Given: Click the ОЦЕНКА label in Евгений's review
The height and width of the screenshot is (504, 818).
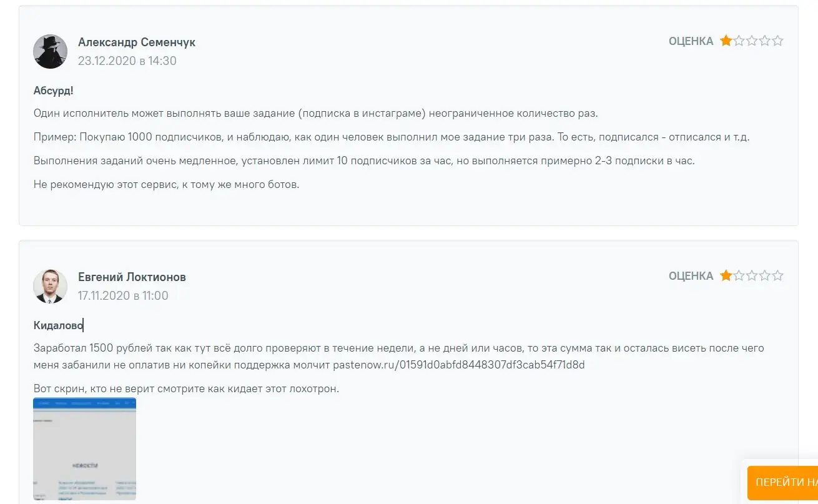Looking at the screenshot, I should (x=691, y=276).
